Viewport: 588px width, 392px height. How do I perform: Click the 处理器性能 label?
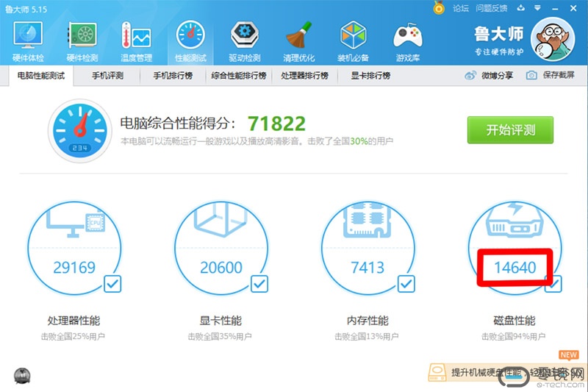(74, 321)
